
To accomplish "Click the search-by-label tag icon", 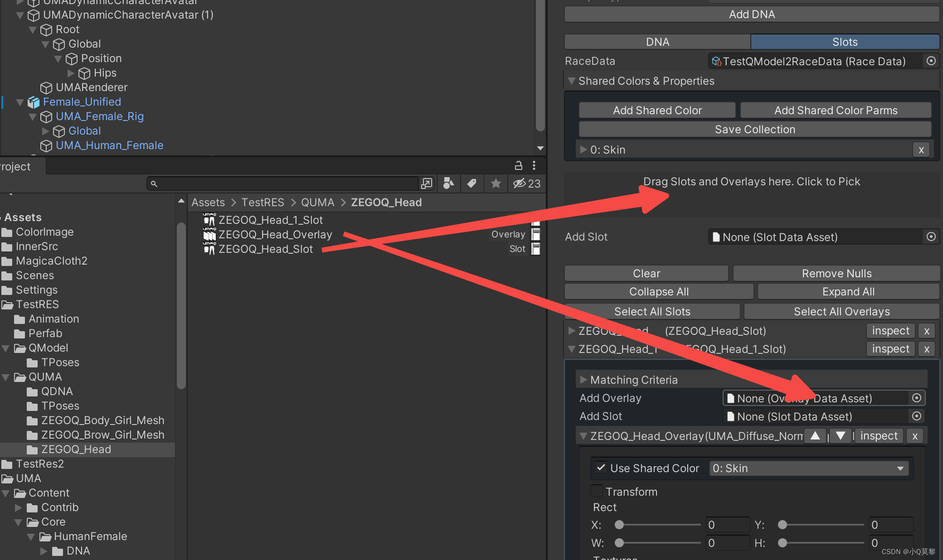I will (472, 183).
